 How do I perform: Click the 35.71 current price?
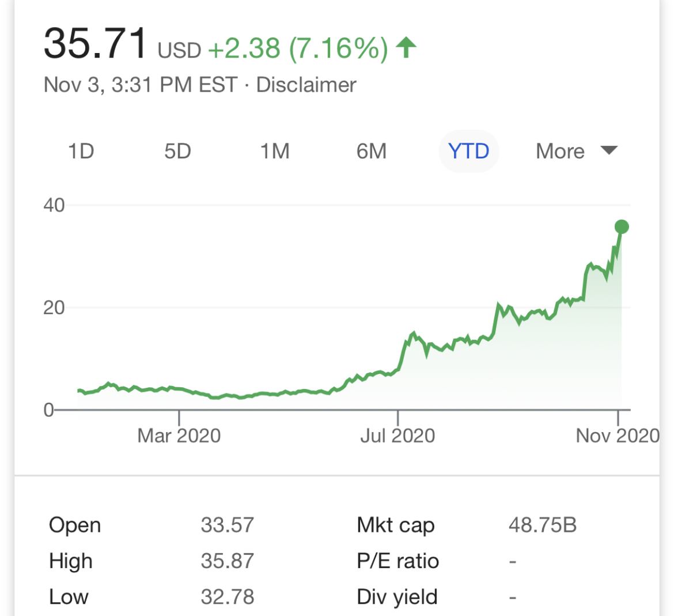(x=95, y=44)
